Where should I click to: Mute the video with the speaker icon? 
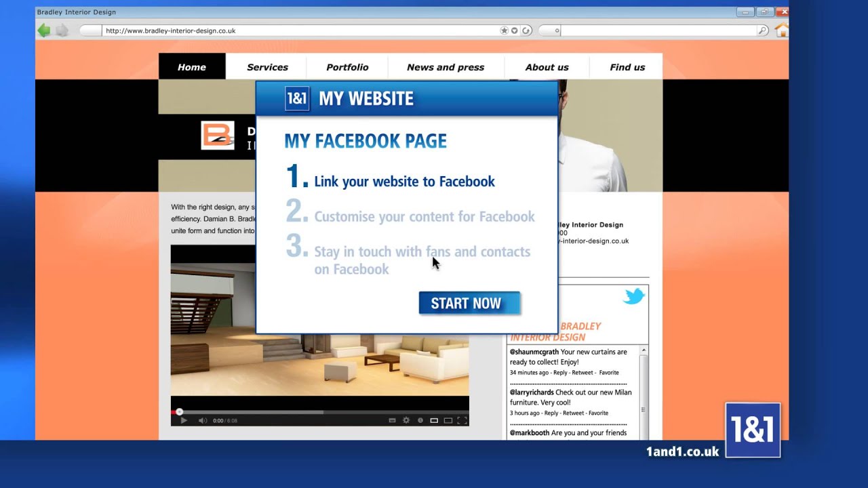tap(203, 420)
